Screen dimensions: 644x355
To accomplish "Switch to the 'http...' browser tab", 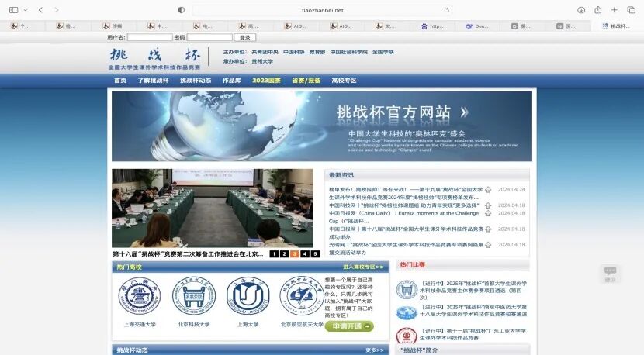I will click(432, 26).
